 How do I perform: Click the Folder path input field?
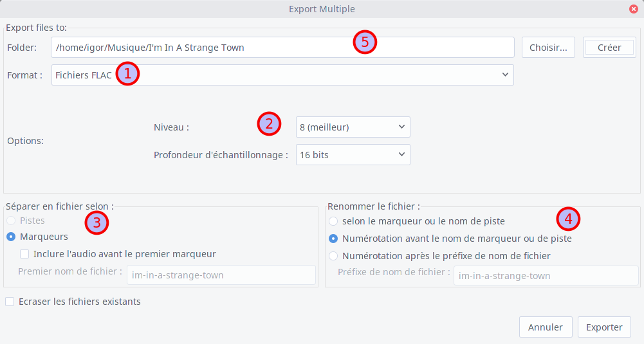point(282,47)
